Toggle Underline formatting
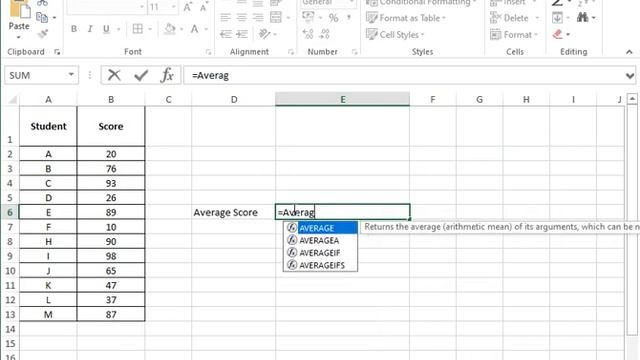The width and height of the screenshot is (640, 360). tap(106, 29)
